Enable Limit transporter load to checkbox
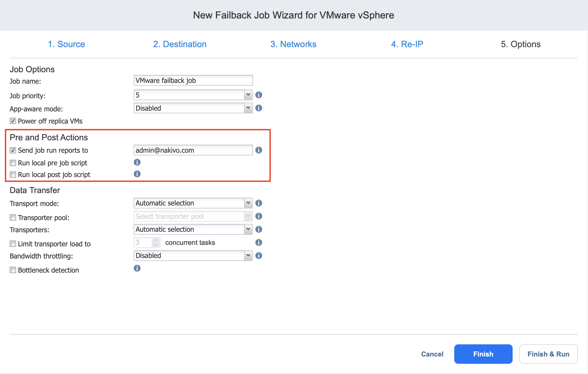This screenshot has width=588, height=374. coord(13,244)
